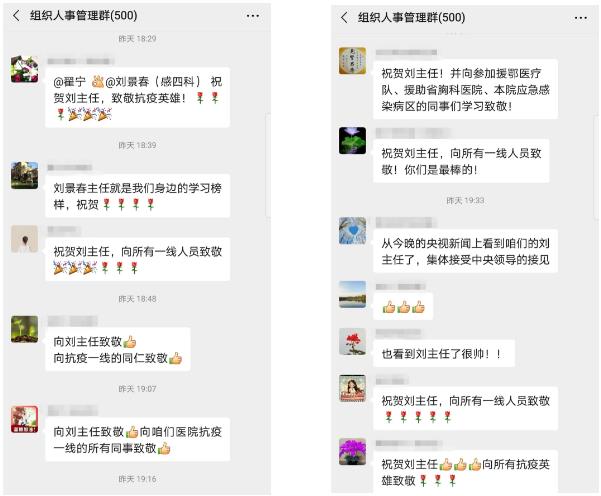The width and height of the screenshot is (601, 496).
Task: Tap the purple orchid avatar at bottom right
Action: tap(353, 452)
